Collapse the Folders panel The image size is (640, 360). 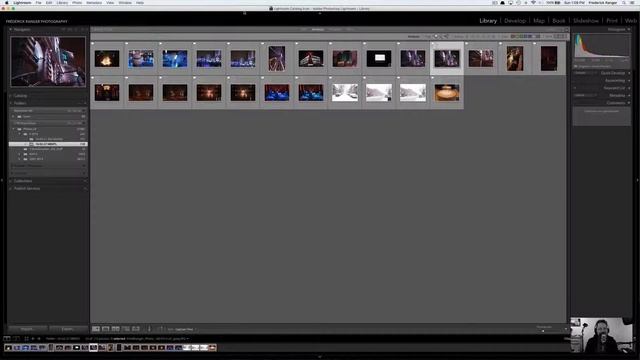tap(11, 103)
